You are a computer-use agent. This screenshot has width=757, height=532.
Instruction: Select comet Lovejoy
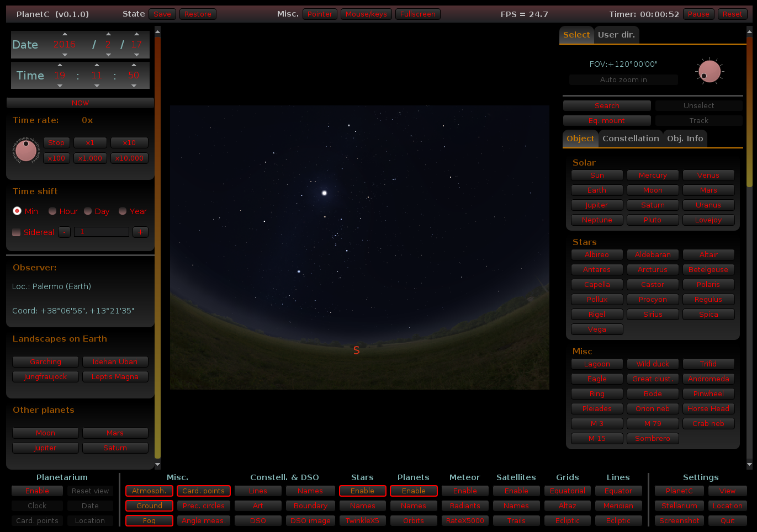pos(708,220)
